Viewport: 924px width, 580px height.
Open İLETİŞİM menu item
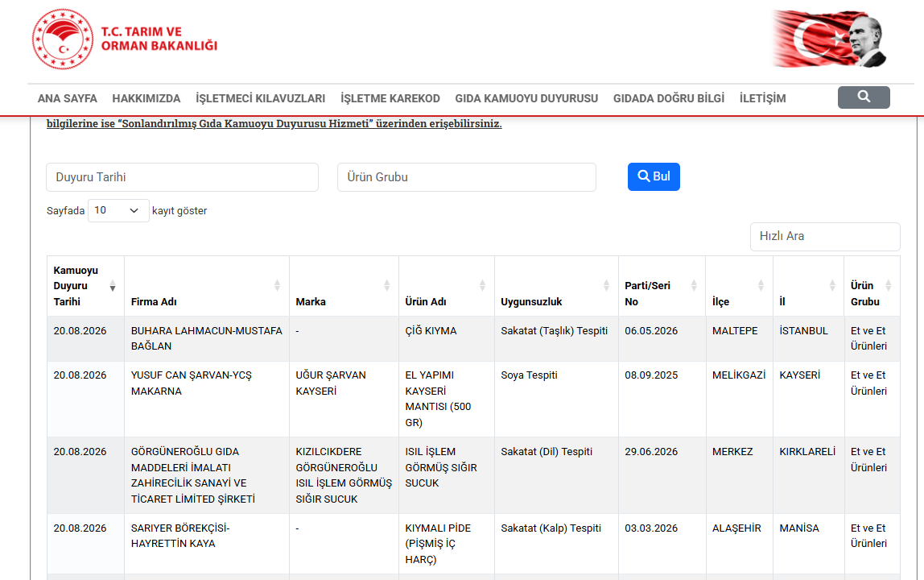tap(762, 98)
